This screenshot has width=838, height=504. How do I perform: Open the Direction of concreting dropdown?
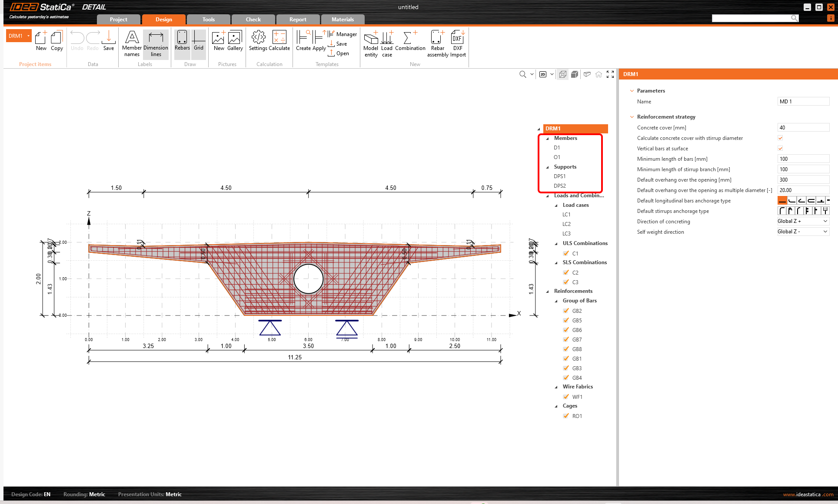[x=802, y=221]
